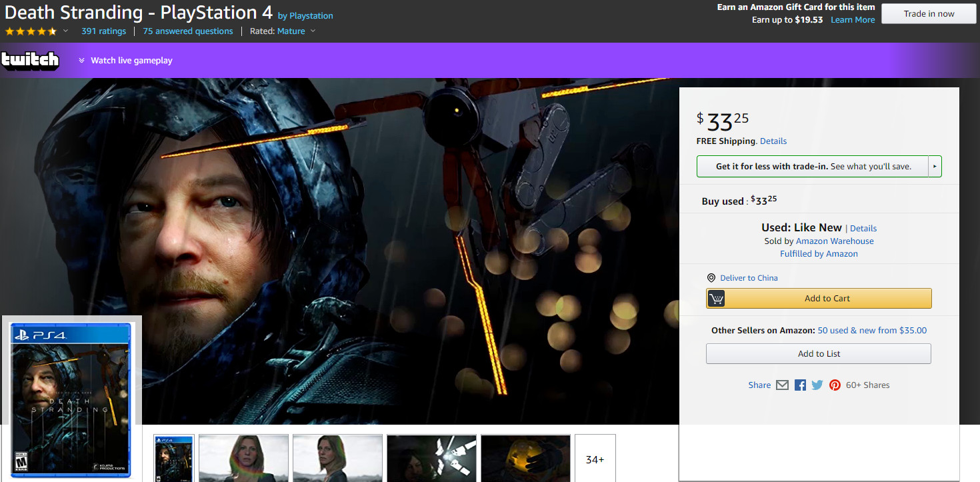980x482 pixels.
Task: Click the $33.25 price text
Action: click(723, 121)
